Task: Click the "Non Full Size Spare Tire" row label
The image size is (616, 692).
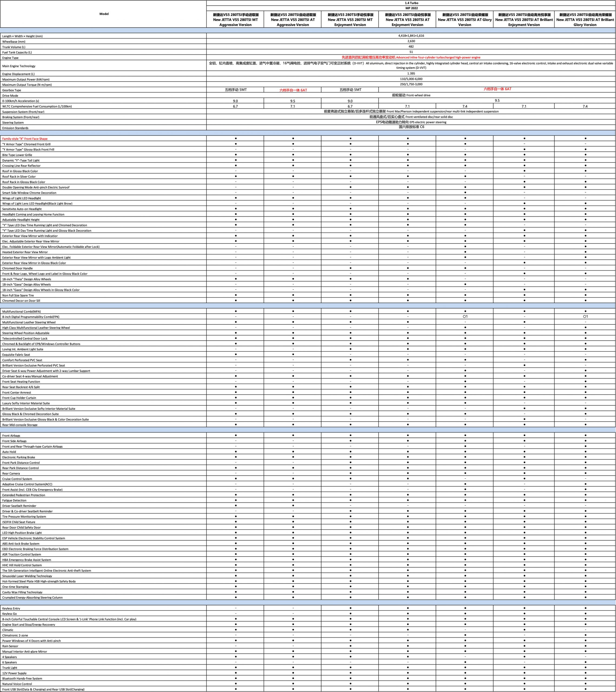Action: click(18, 295)
